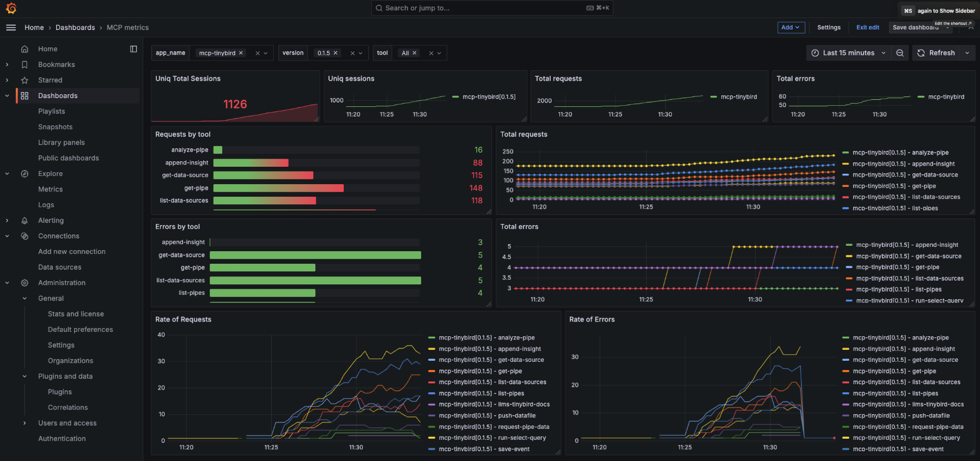Click the Search or jump to field
The height and width of the screenshot is (461, 980).
pos(492,8)
